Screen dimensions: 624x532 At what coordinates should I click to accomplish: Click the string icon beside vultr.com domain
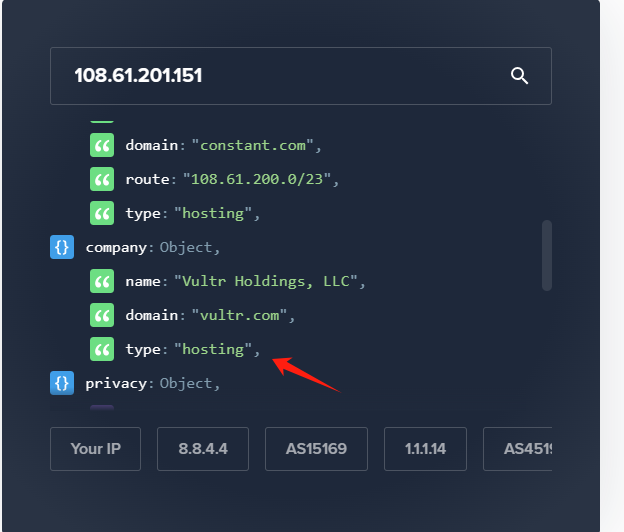click(x=102, y=316)
